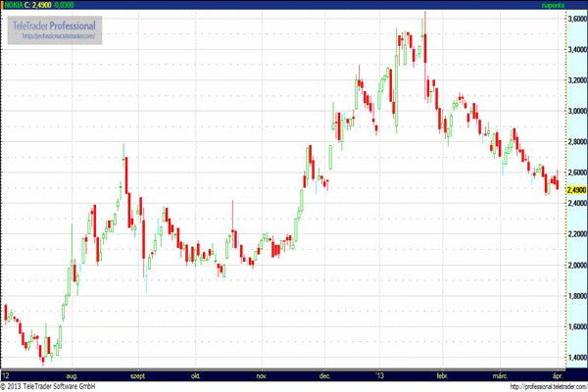Click the 3,0000 price axis label
Screen dimensions: 588x392
tap(575, 111)
